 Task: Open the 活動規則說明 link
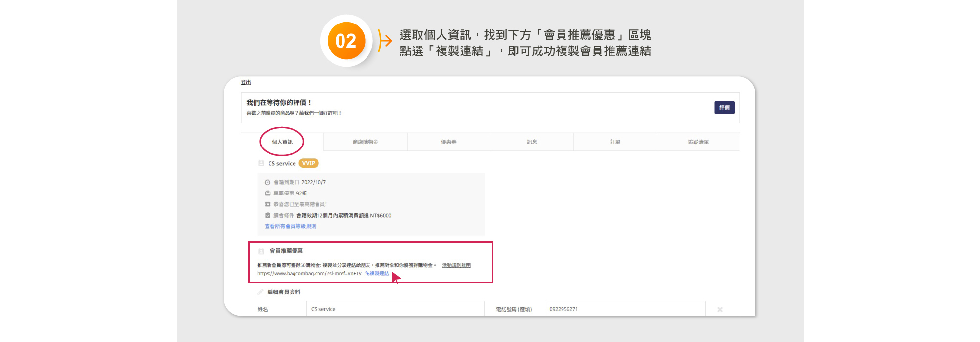(x=456, y=265)
